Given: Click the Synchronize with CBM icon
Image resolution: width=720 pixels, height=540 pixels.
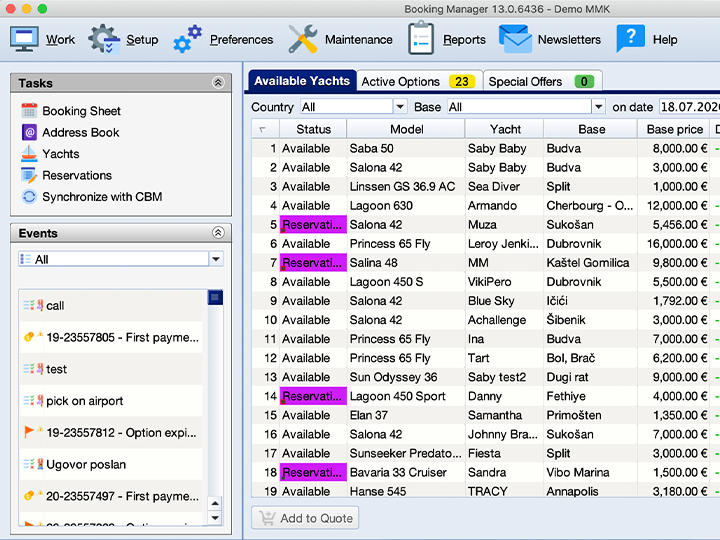Looking at the screenshot, I should (29, 197).
